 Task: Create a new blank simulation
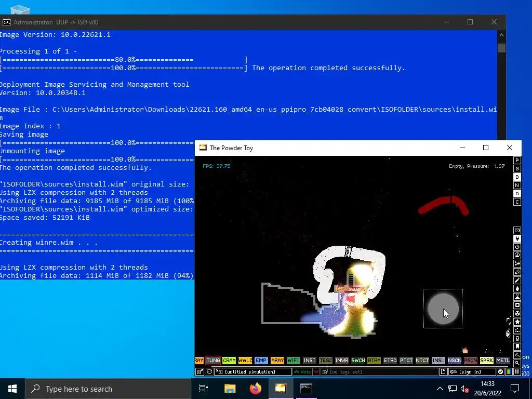click(443, 372)
